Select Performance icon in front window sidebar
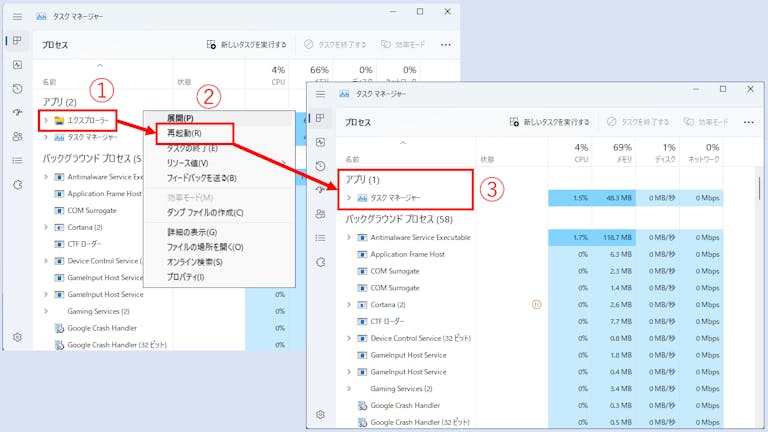Image resolution: width=768 pixels, height=432 pixels. point(320,142)
